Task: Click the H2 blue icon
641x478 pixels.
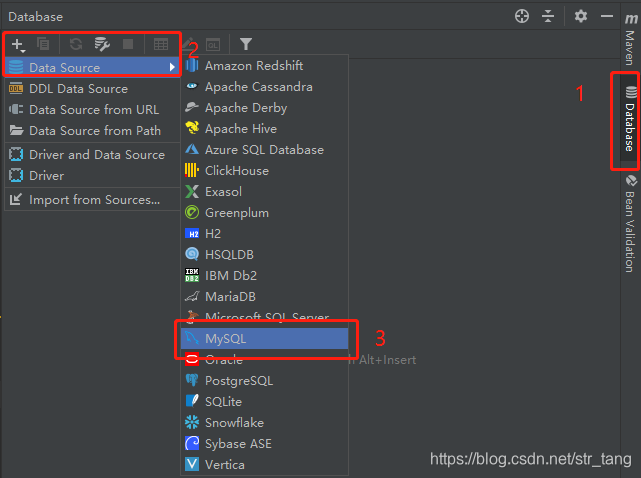Action: [192, 233]
